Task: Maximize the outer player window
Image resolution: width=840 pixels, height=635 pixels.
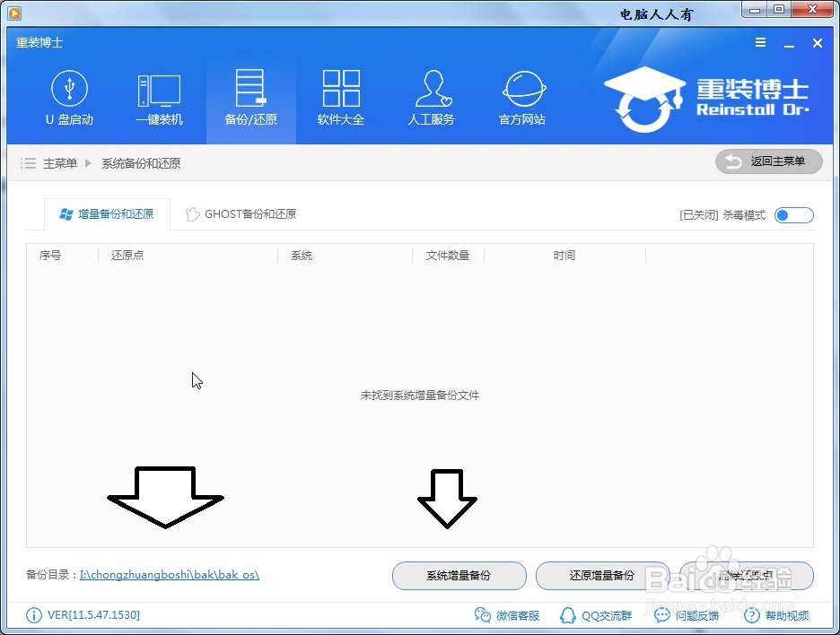Action: 780,9
